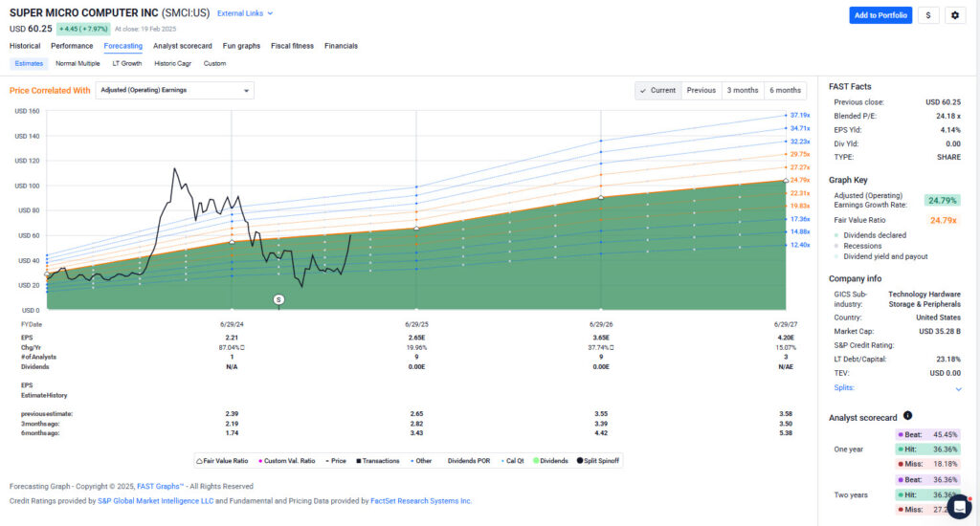This screenshot has width=980, height=526.
Task: Open the chat support bubble icon
Action: (959, 507)
